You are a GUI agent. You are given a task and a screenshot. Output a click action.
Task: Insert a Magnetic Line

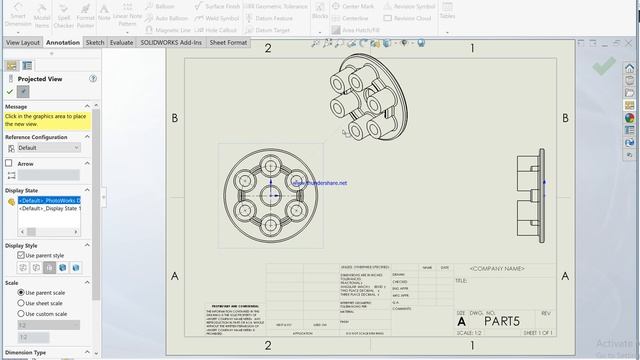pos(168,30)
